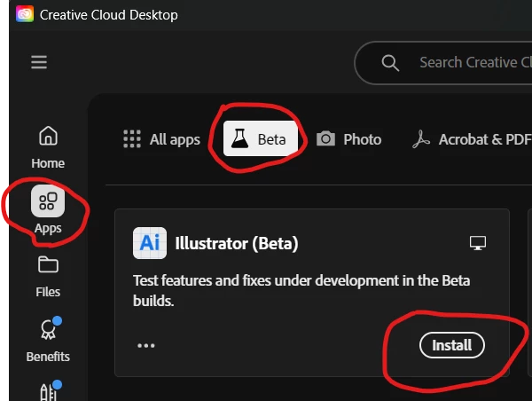Click the desktop monitor icon on Illustrator card
Screen dimensions: 532x401
478,243
